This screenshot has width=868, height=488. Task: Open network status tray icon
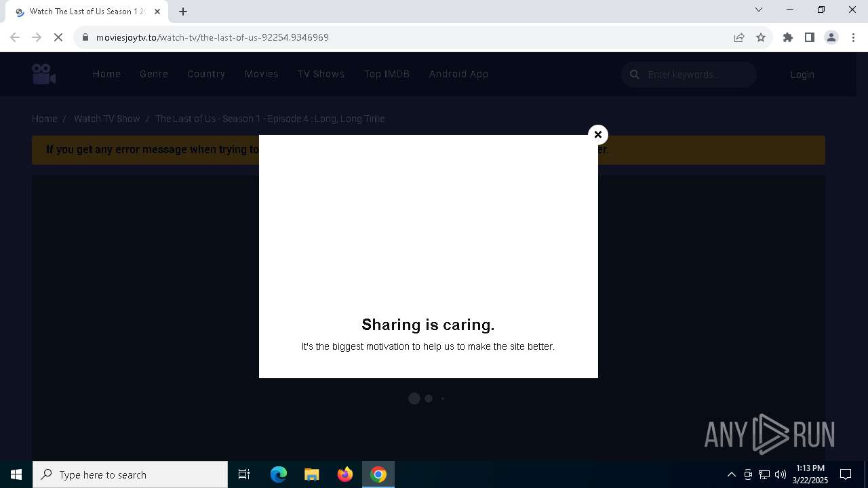[764, 474]
